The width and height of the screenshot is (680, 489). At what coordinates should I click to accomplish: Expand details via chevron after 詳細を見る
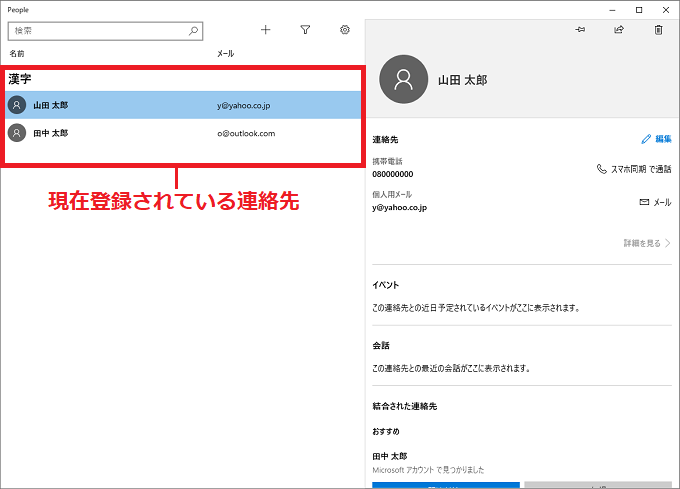[668, 243]
